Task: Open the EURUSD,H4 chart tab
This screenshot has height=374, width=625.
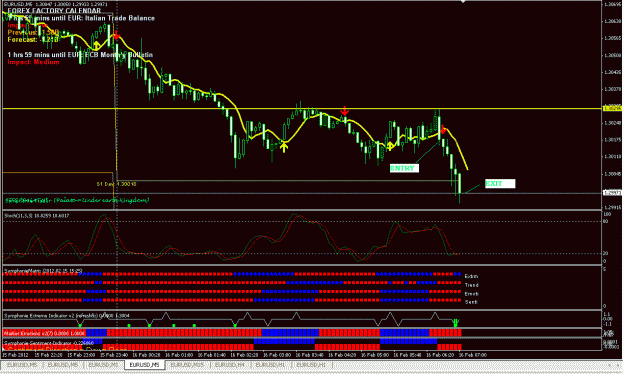Action: 230,365
